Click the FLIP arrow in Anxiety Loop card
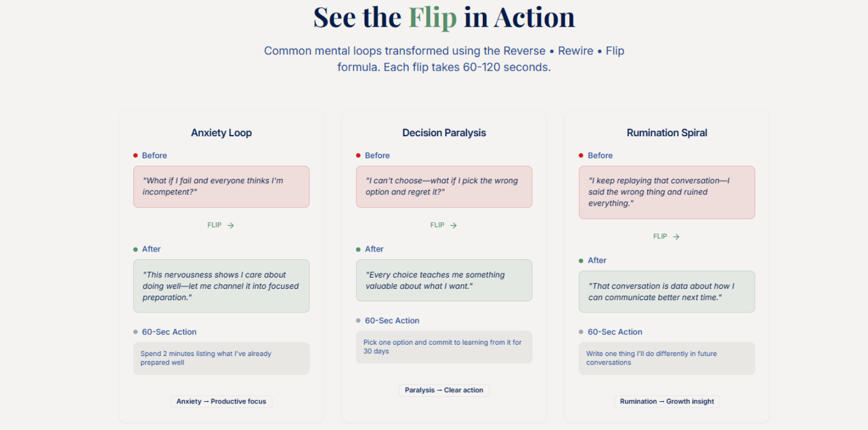The width and height of the screenshot is (868, 430). [x=230, y=225]
